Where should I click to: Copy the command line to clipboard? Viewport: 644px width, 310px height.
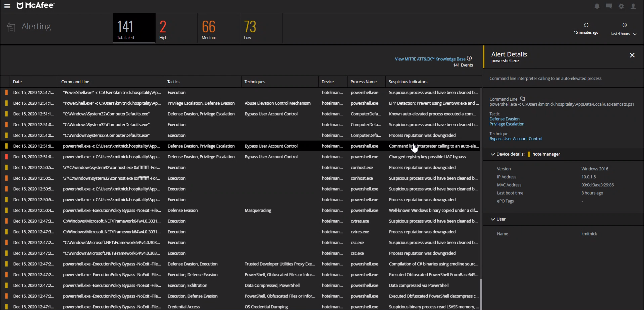[523, 98]
